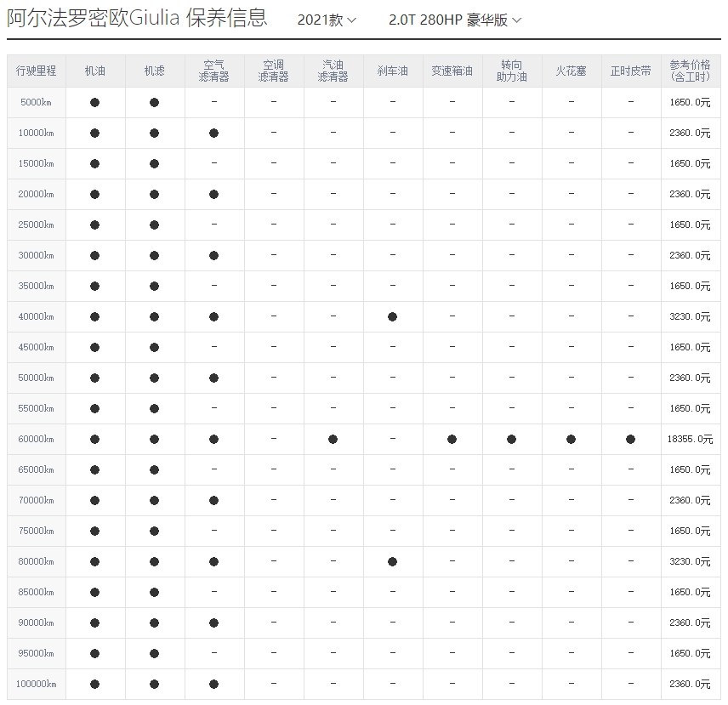This screenshot has height=705, width=728.
Task: Click the 空调滤清器 column header
Action: pyautogui.click(x=274, y=71)
